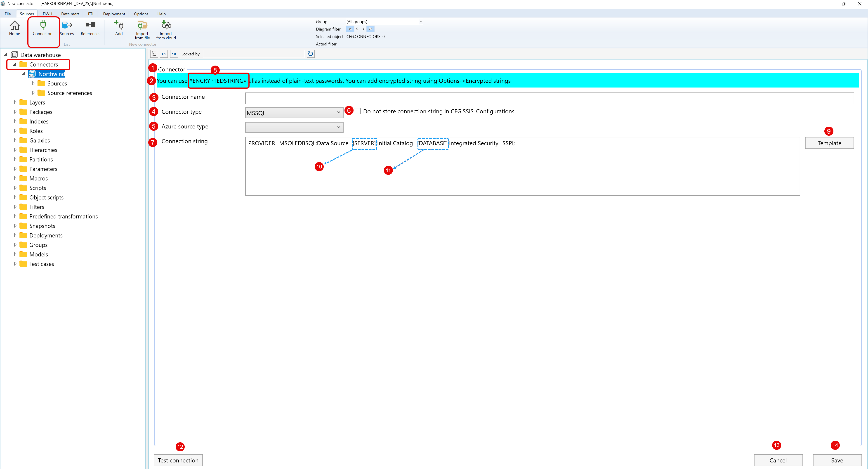Switch to the ETL ribbon tab
The image size is (868, 469).
point(91,14)
